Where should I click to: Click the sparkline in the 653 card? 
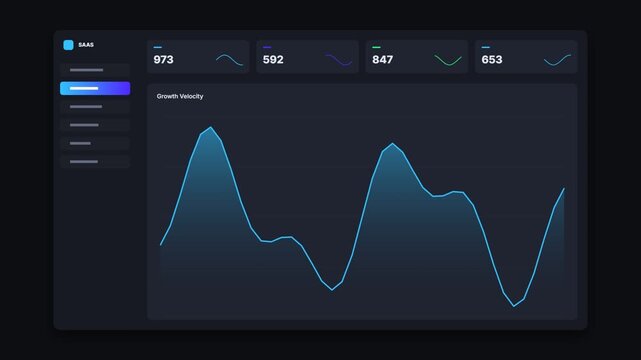[x=557, y=60]
